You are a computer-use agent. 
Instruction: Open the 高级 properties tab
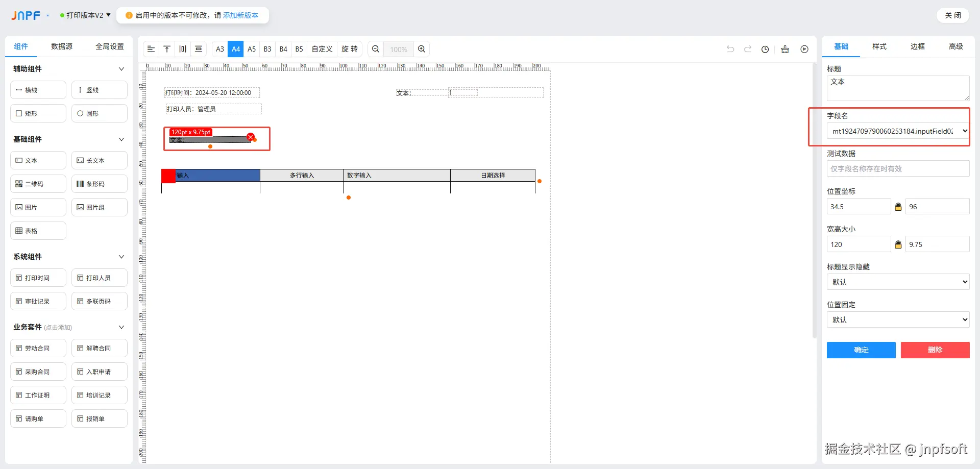(955, 46)
